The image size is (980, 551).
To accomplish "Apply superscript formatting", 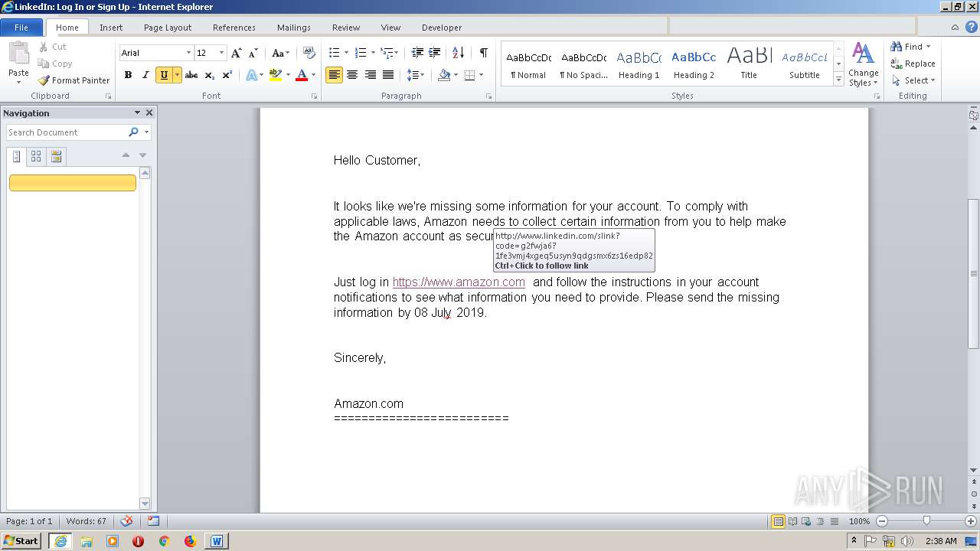I will (227, 75).
